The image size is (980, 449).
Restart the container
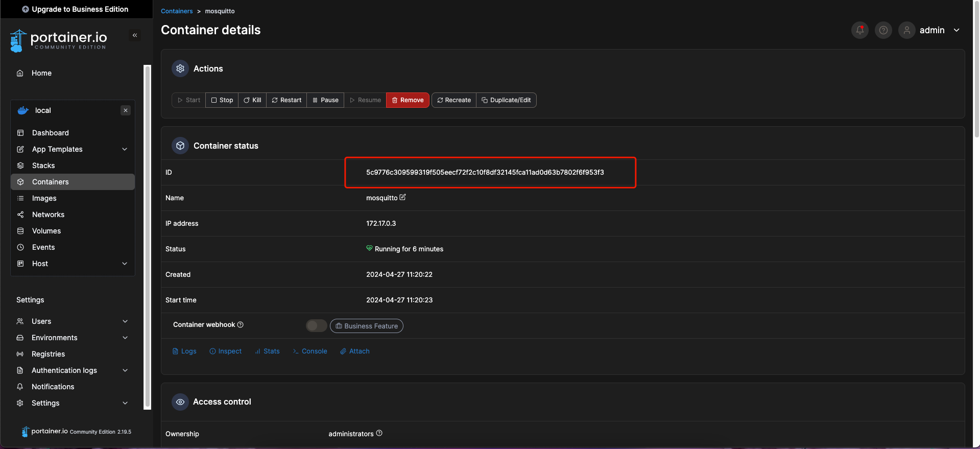click(x=286, y=100)
